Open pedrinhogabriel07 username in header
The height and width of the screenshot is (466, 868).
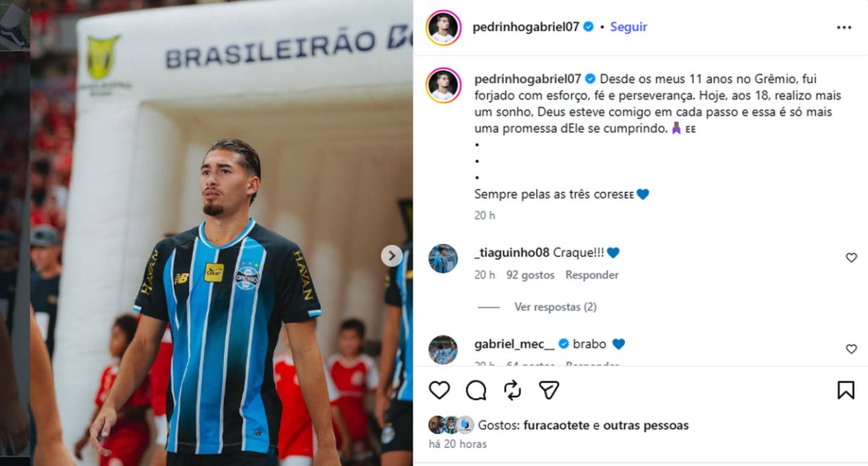coord(527,27)
